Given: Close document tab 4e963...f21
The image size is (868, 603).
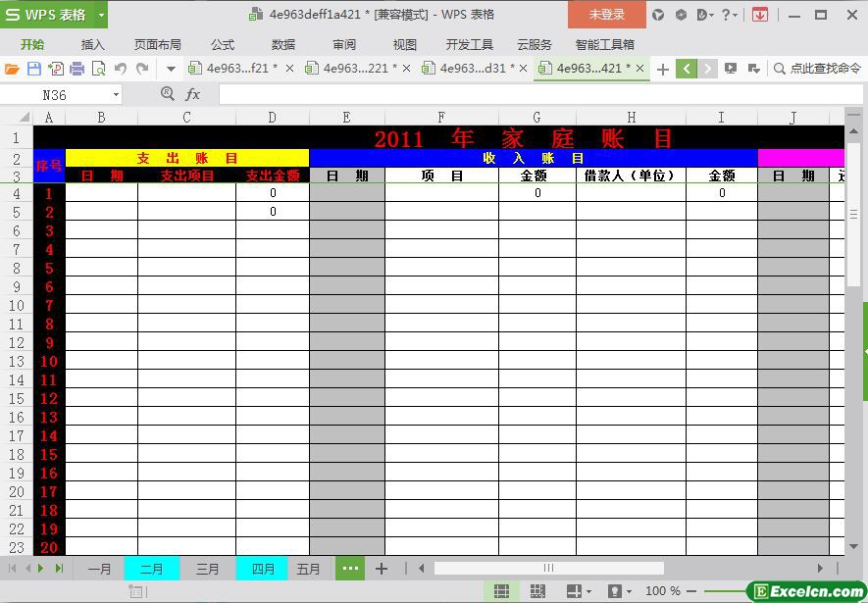Looking at the screenshot, I should (289, 69).
